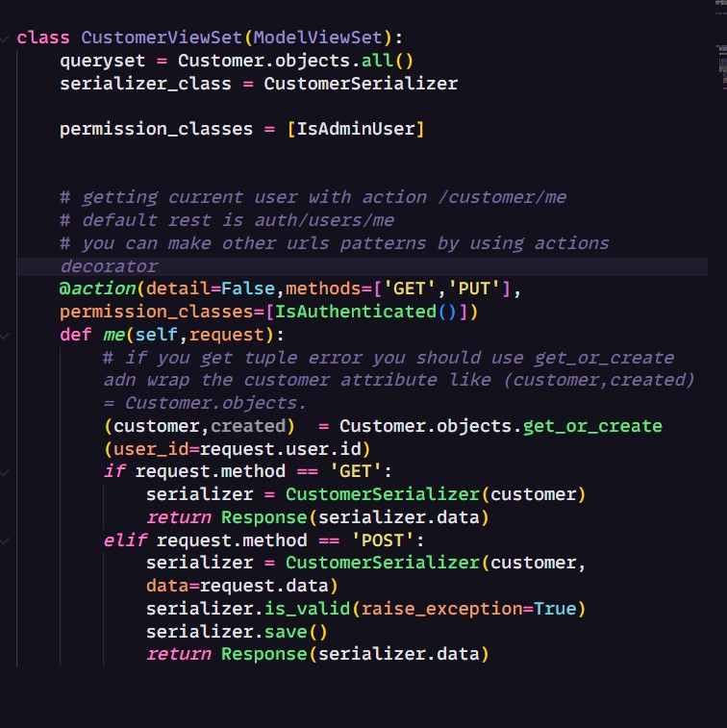Click the 'user_id' keyword argument

[x=151, y=449]
